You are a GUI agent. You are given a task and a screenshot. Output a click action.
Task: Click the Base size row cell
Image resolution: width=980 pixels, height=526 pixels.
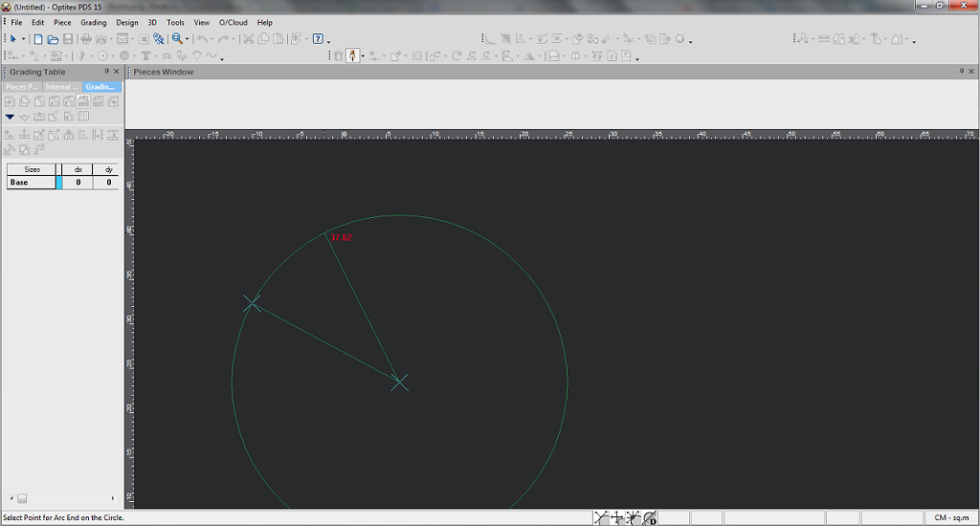point(32,183)
